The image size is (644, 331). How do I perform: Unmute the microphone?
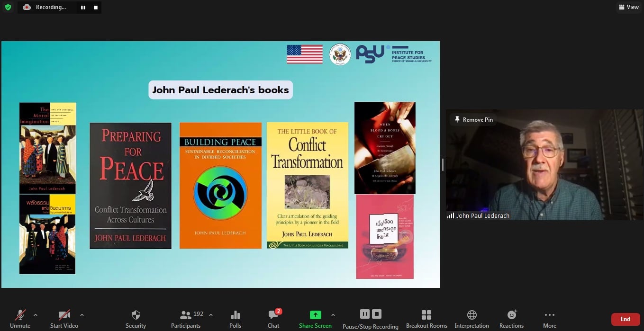tap(20, 319)
